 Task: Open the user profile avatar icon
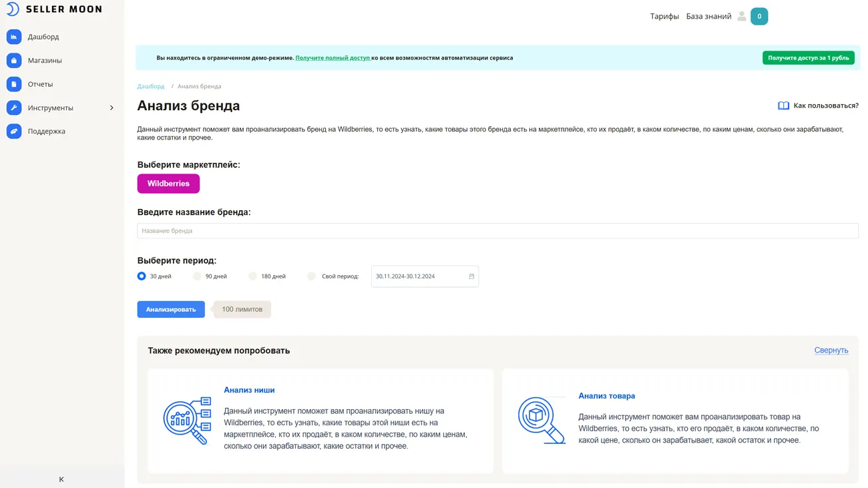pyautogui.click(x=742, y=17)
